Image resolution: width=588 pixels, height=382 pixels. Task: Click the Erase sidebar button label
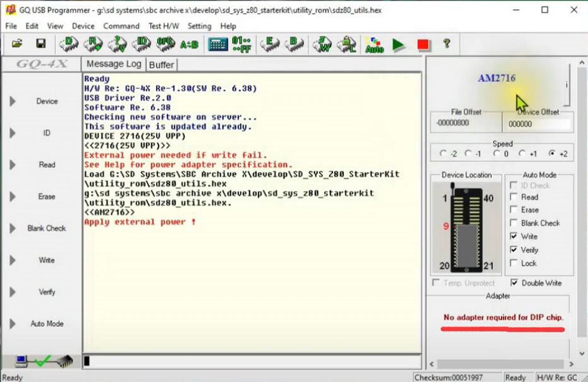47,197
